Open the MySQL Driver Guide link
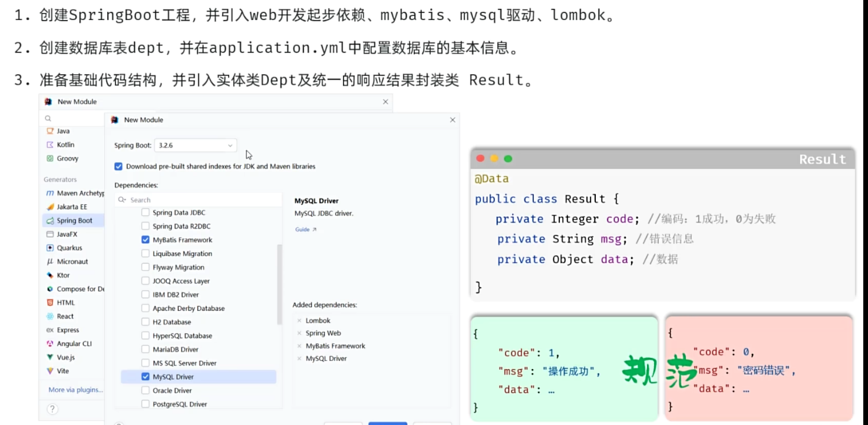This screenshot has width=868, height=425. click(305, 230)
